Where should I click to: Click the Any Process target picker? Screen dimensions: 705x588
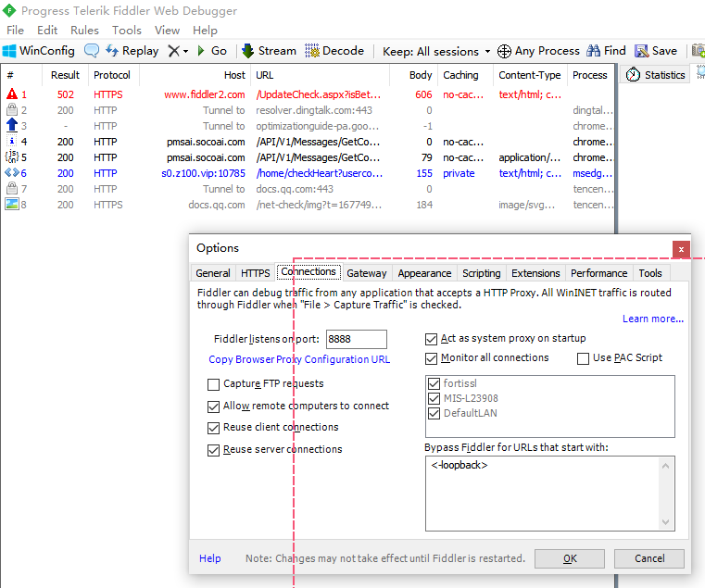tap(538, 51)
